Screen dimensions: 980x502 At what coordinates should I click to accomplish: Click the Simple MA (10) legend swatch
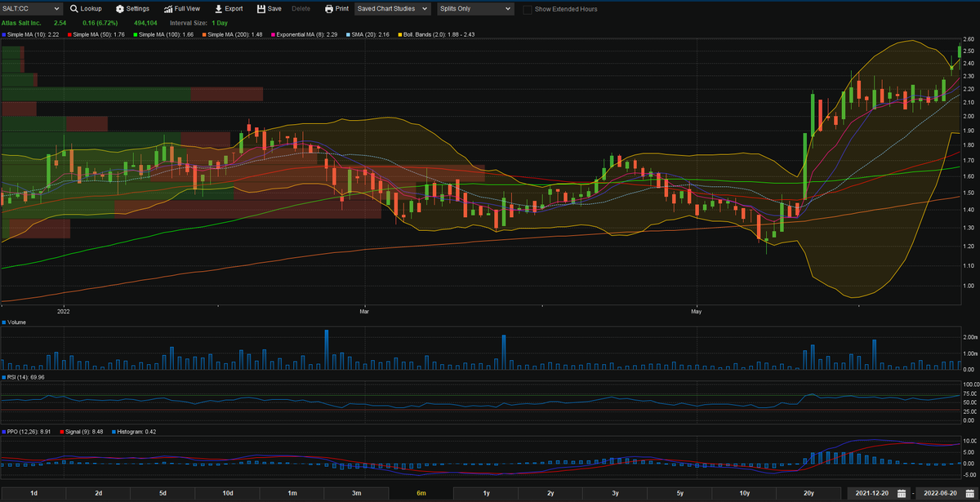point(4,35)
